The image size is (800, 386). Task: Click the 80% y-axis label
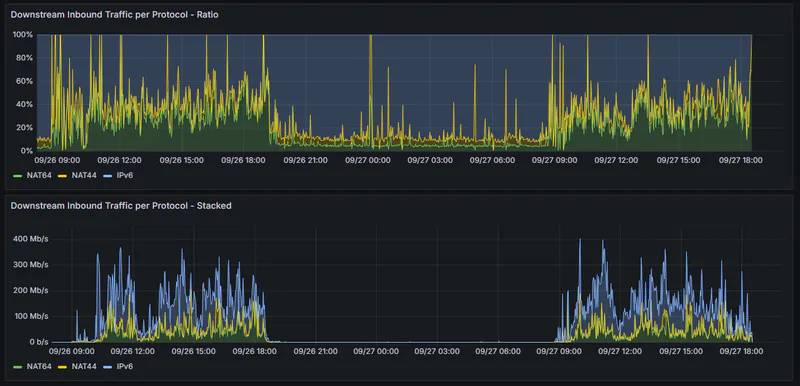(x=24, y=58)
